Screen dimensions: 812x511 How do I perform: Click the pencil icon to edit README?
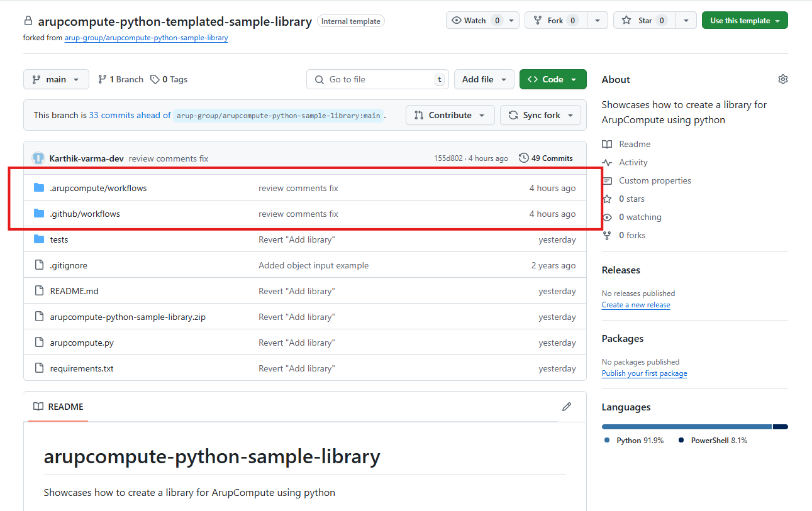pos(567,407)
